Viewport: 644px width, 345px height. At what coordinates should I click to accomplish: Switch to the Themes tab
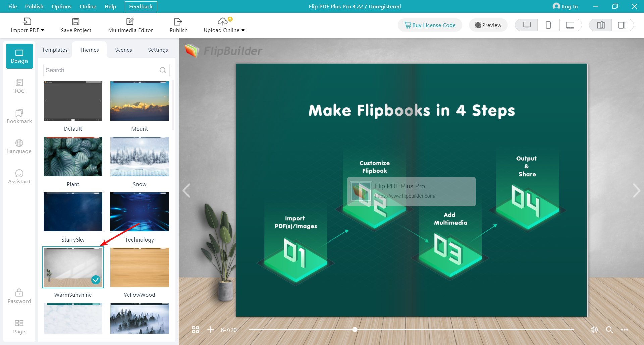pyautogui.click(x=89, y=50)
